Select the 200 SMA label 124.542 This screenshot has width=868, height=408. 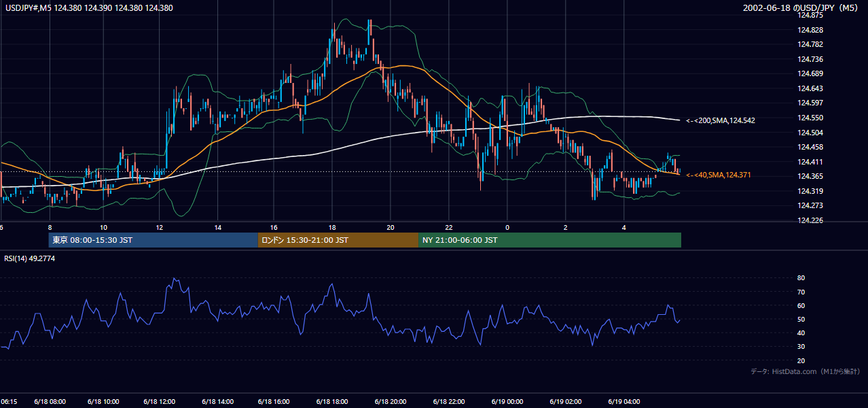(x=721, y=120)
